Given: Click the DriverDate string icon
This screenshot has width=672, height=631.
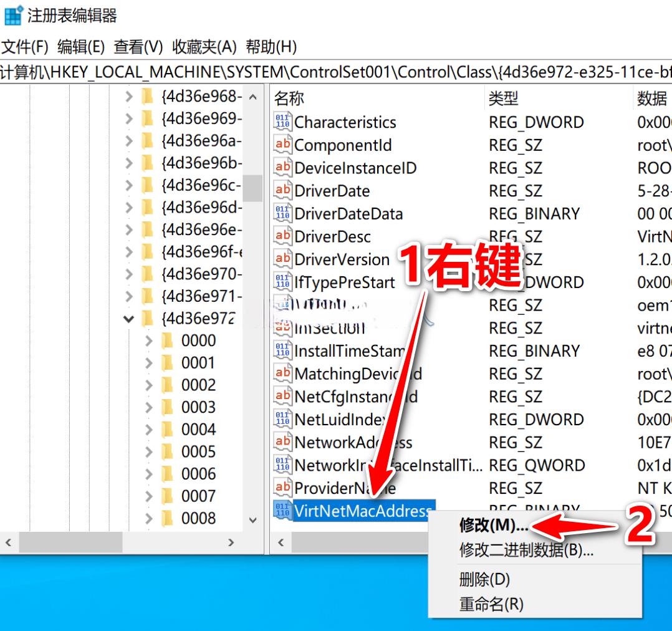Looking at the screenshot, I should click(282, 190).
